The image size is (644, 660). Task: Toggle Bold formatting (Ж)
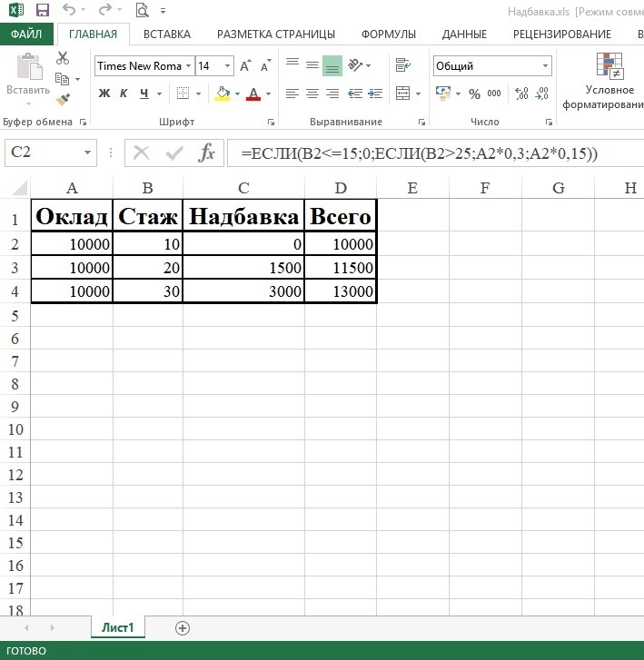coord(104,94)
